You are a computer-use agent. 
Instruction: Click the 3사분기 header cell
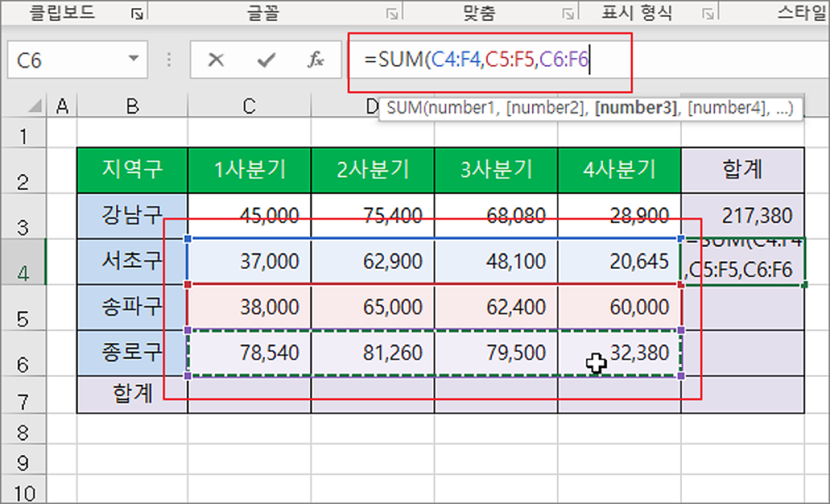(496, 170)
